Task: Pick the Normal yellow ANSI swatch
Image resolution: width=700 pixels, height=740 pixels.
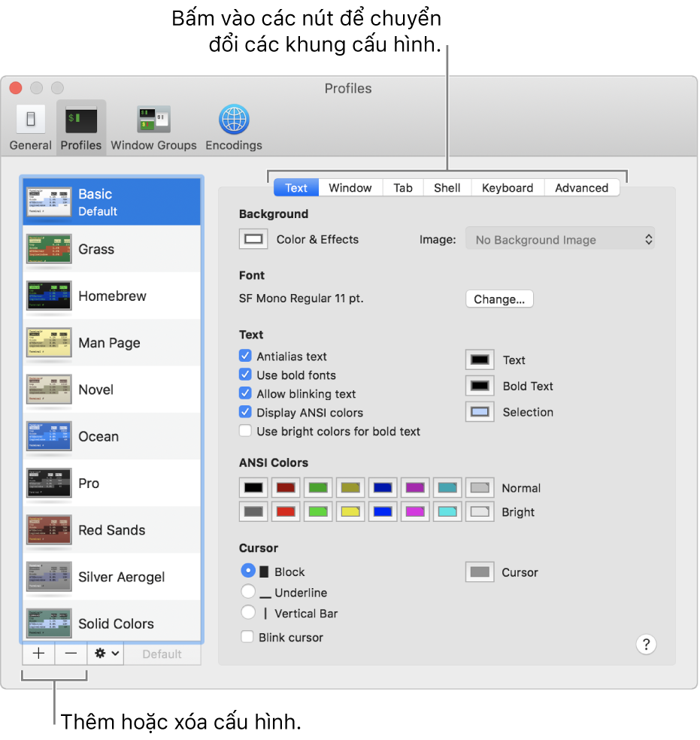Action: [x=350, y=487]
